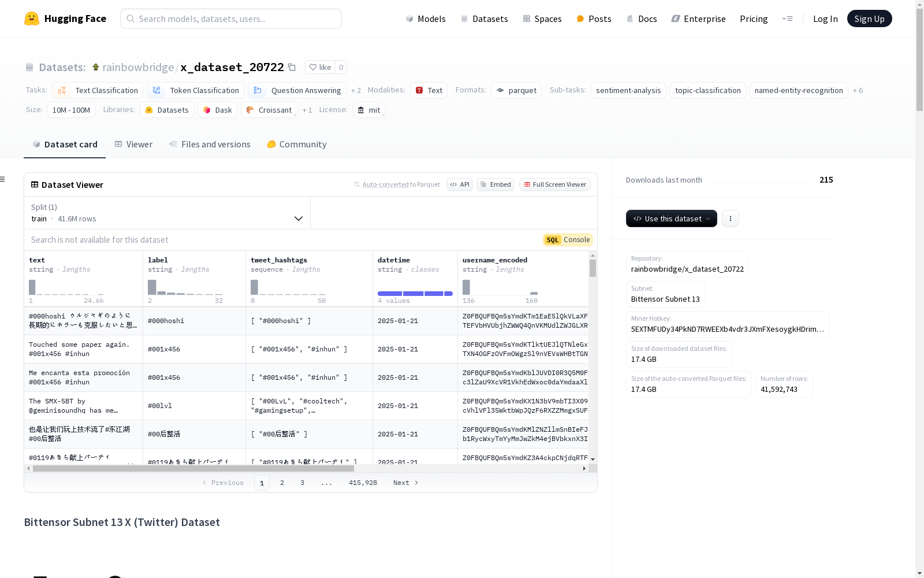Open Datasets in the top navigation

pyautogui.click(x=484, y=18)
